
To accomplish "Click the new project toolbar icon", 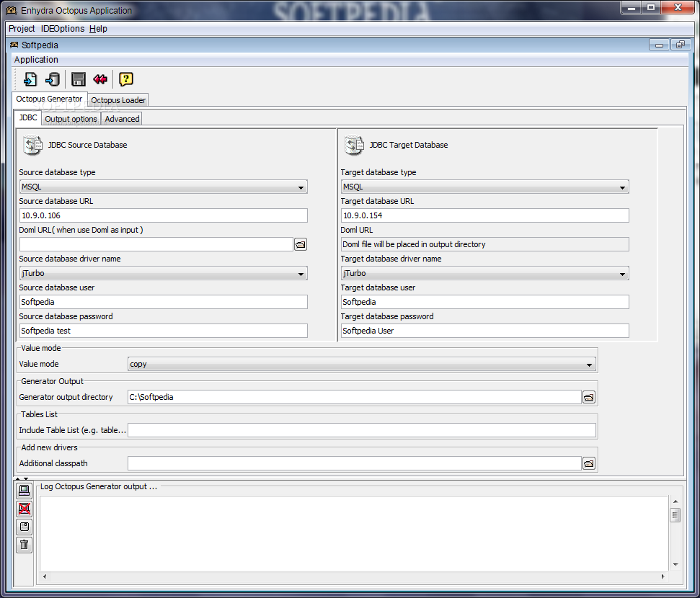I will (30, 79).
